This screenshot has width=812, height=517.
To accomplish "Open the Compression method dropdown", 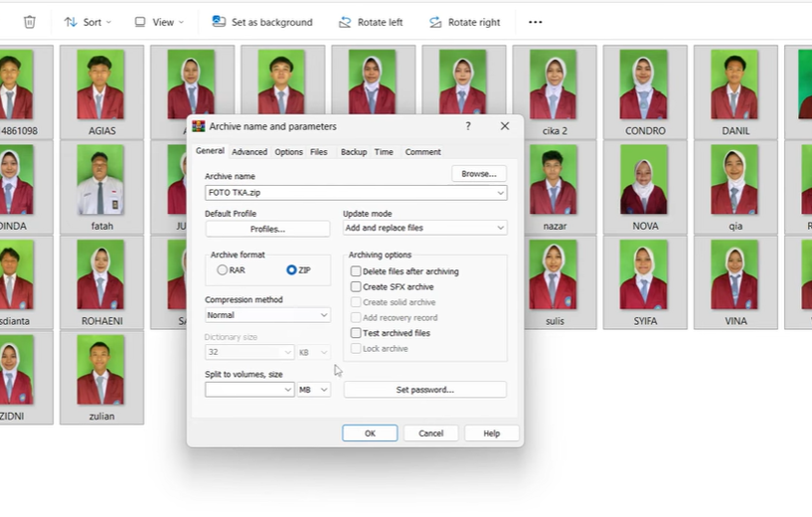I will 267,315.
